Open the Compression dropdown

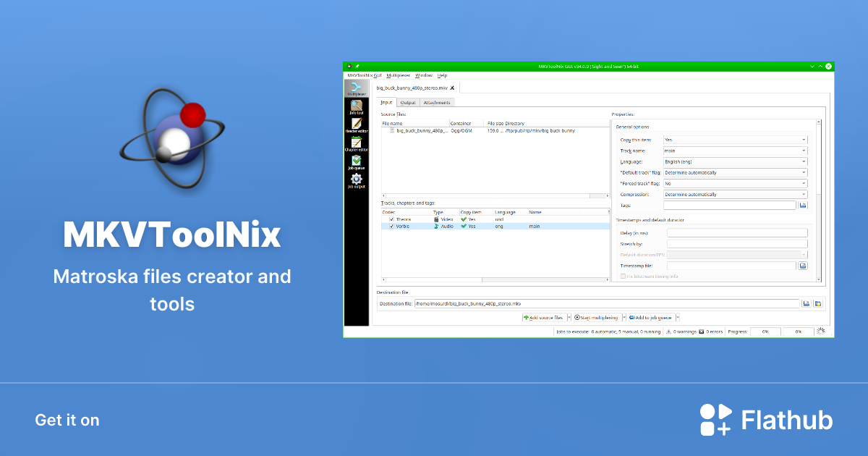point(734,194)
